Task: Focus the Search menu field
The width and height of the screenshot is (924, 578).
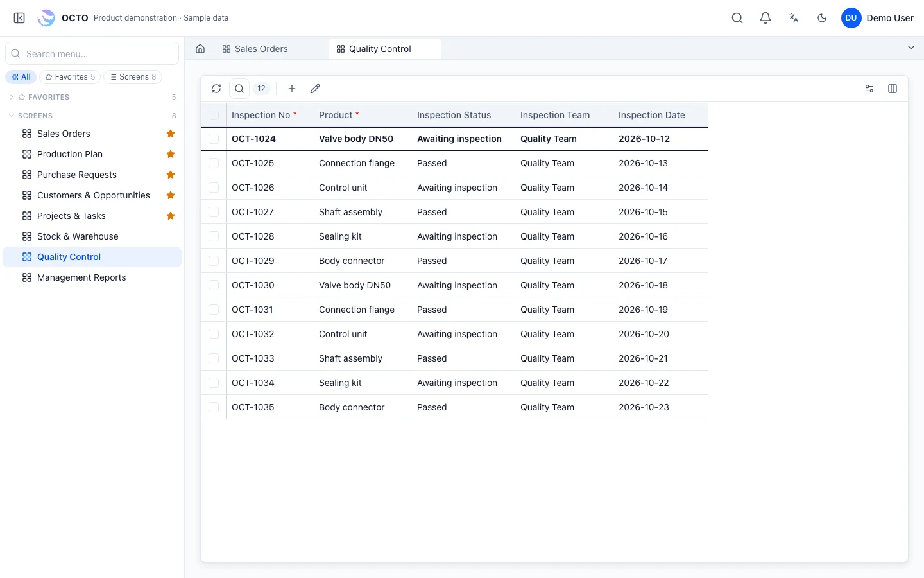Action: coord(92,54)
